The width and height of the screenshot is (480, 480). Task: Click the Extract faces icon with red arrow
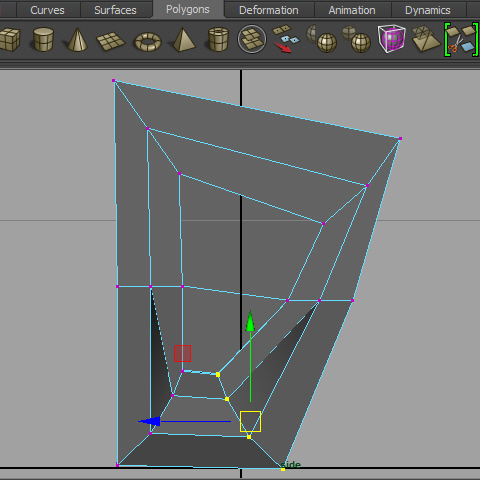[x=285, y=39]
